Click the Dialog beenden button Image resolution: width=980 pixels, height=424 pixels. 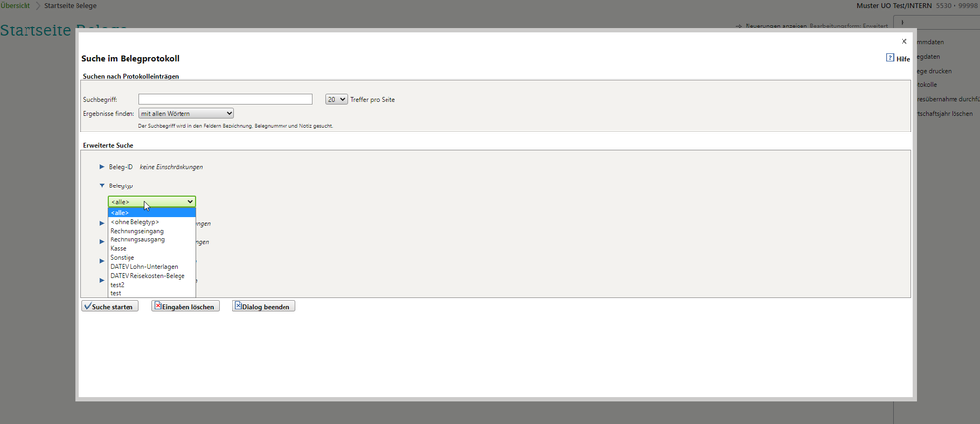(263, 306)
